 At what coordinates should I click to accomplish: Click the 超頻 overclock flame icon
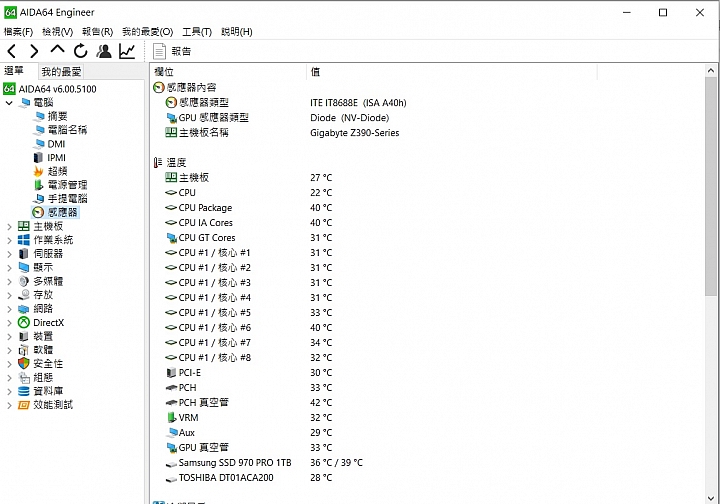[x=38, y=171]
